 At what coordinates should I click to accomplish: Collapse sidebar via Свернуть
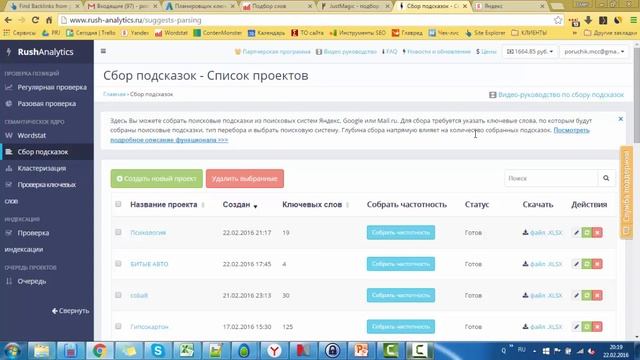(70, 311)
